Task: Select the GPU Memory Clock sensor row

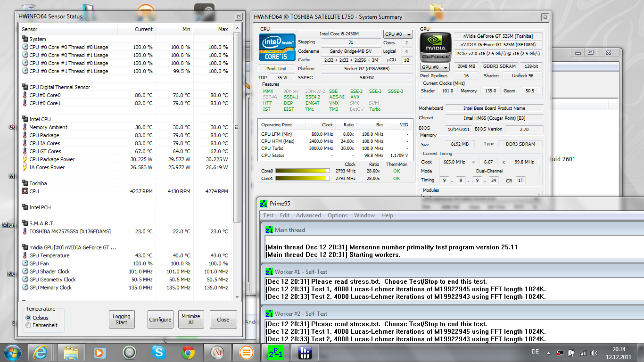Action: pyautogui.click(x=125, y=288)
